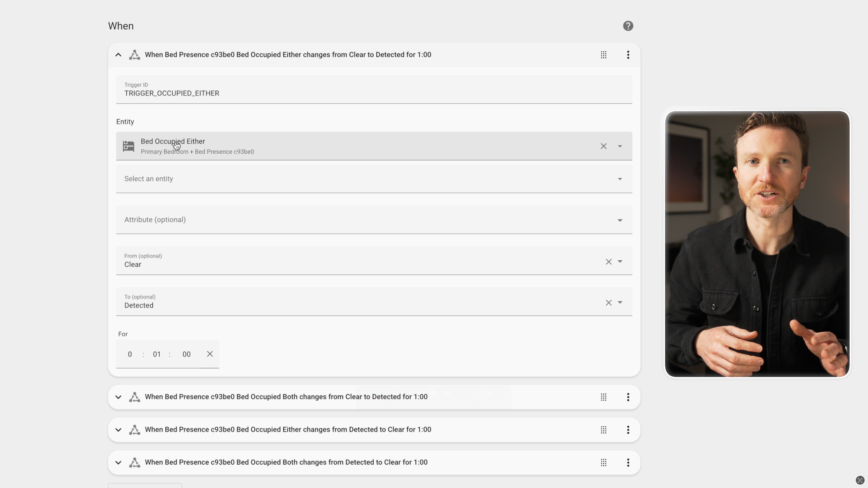The height and width of the screenshot is (488, 868).
Task: Clear the For duration with X icon
Action: pos(210,354)
